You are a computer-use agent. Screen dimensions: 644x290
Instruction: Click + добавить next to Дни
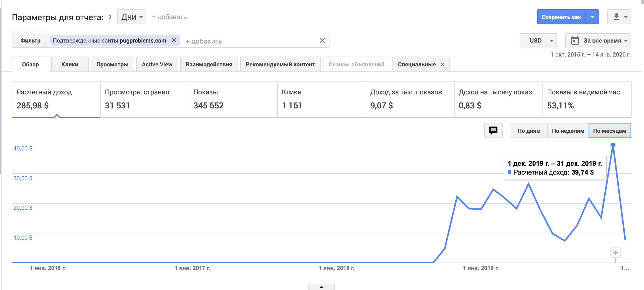(x=169, y=17)
